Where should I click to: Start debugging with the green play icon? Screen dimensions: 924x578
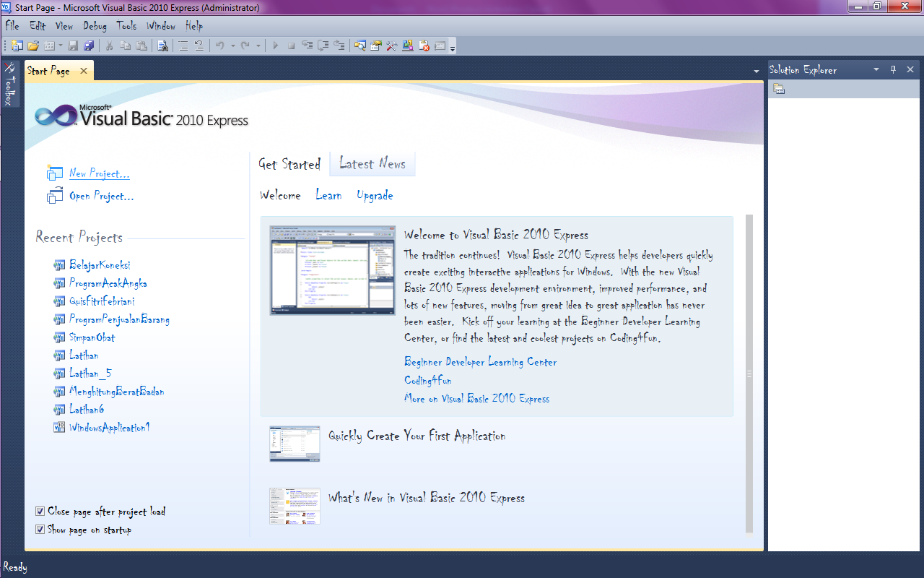click(x=276, y=46)
